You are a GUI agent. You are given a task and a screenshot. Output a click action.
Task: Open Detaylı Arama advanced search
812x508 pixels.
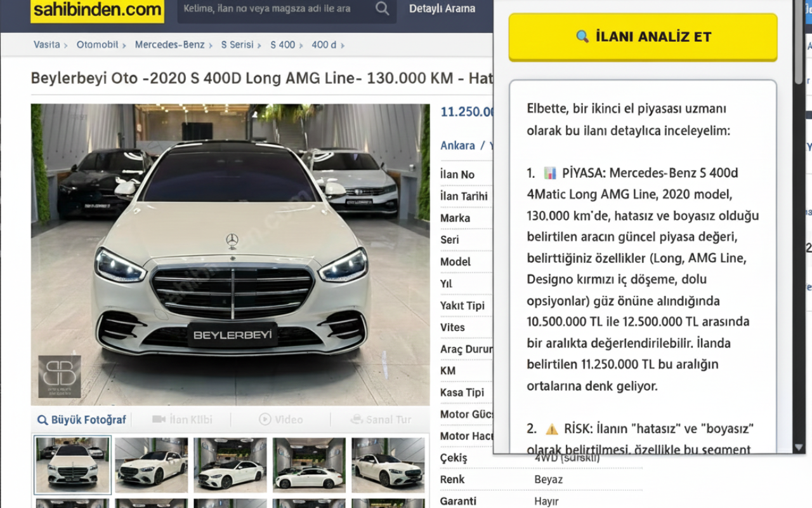click(x=442, y=9)
